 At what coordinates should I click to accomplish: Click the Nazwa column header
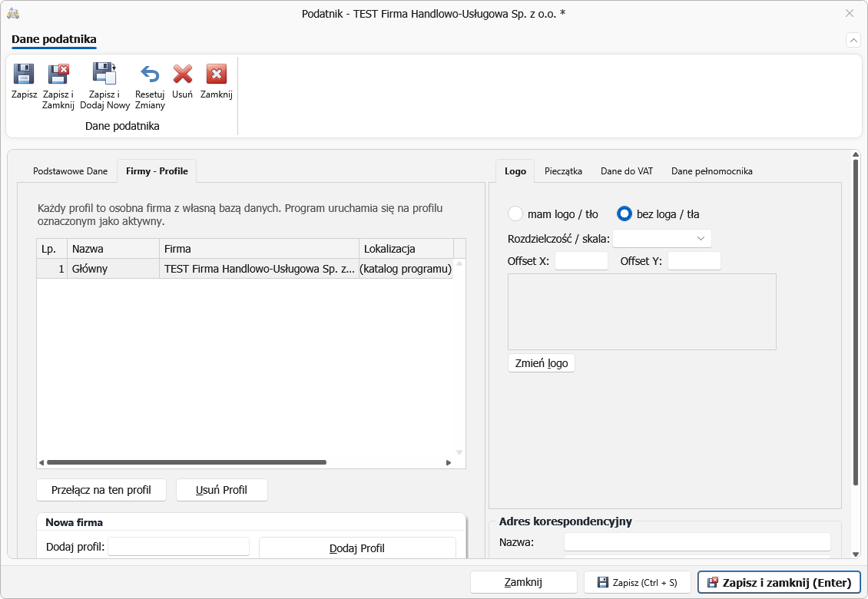click(113, 249)
